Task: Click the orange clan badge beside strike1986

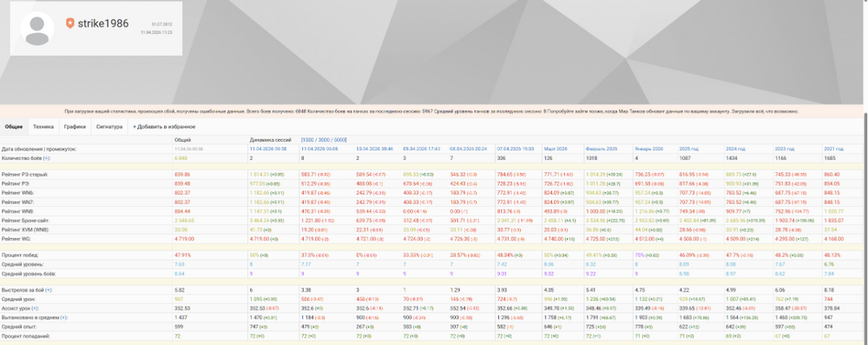Action: point(69,23)
